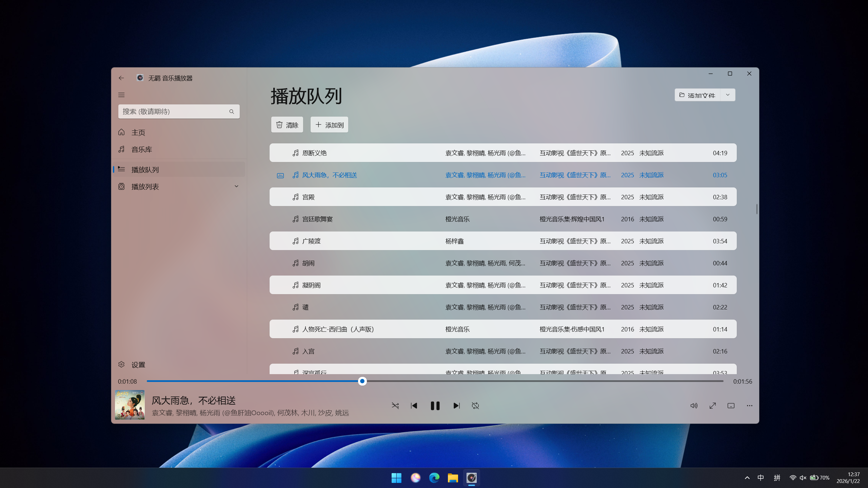Screen dimensions: 868x488
Task: Click the 添加到 button
Action: point(329,125)
